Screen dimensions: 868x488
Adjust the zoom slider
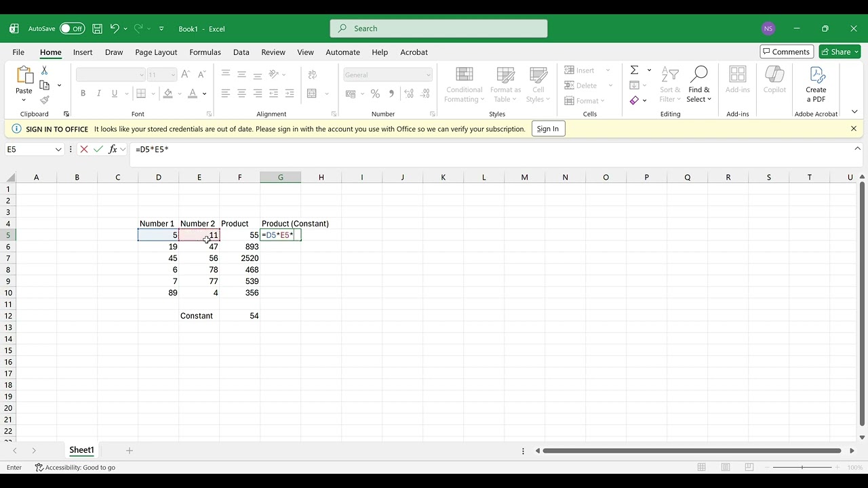(x=802, y=468)
